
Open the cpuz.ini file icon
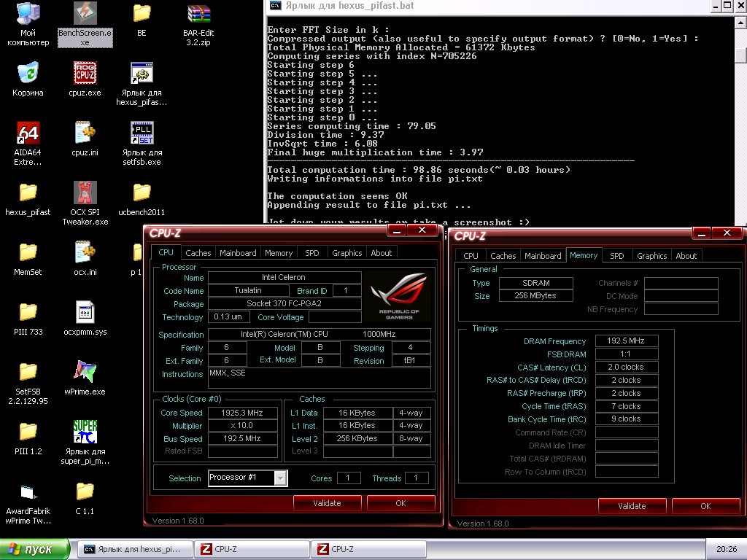(x=85, y=139)
